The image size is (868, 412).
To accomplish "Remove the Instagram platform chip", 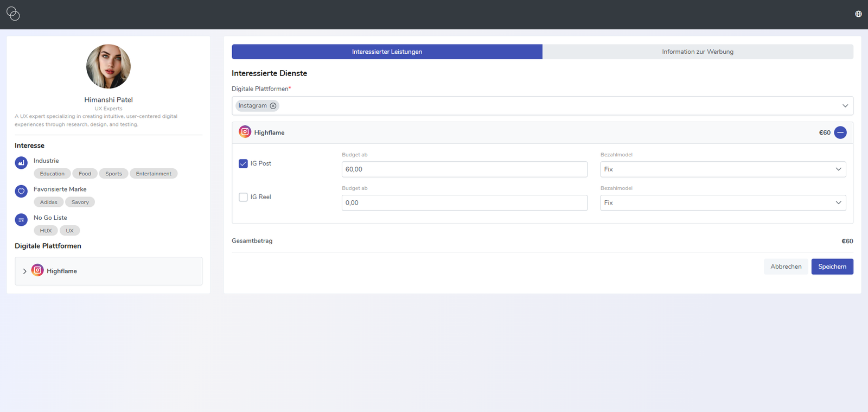I will [x=273, y=106].
